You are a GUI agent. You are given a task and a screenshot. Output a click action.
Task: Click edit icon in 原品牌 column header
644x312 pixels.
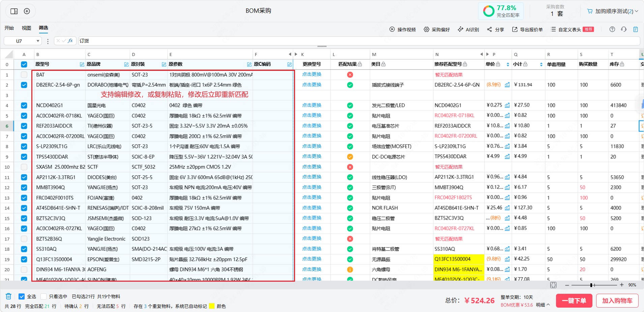pos(126,64)
